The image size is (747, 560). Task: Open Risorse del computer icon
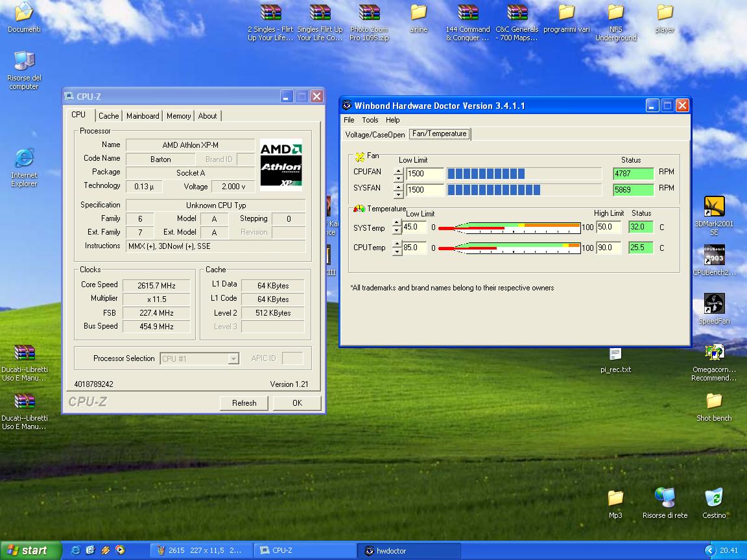[24, 70]
